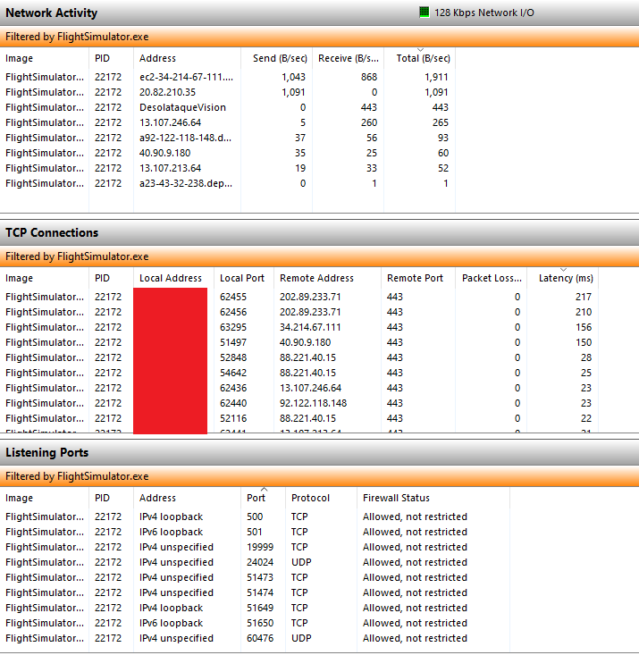Sort listening ports by the Port column
The height and width of the screenshot is (672, 639).
[x=256, y=498]
